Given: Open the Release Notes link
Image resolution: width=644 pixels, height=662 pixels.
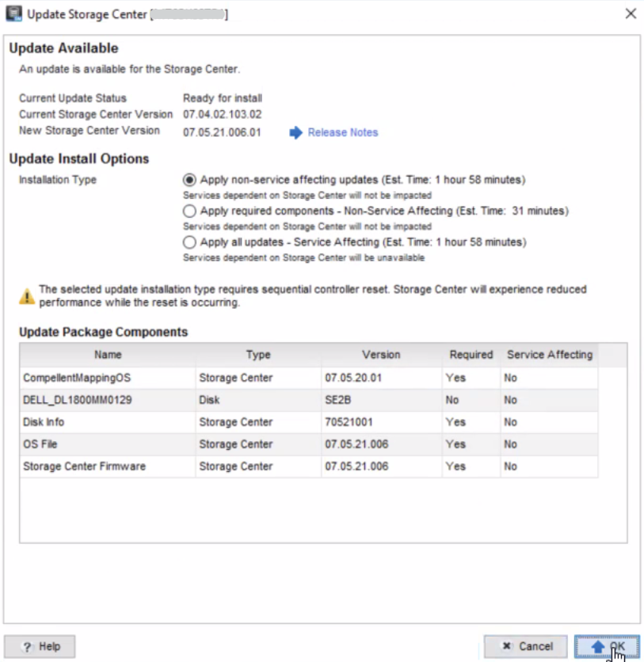Looking at the screenshot, I should pyautogui.click(x=342, y=132).
